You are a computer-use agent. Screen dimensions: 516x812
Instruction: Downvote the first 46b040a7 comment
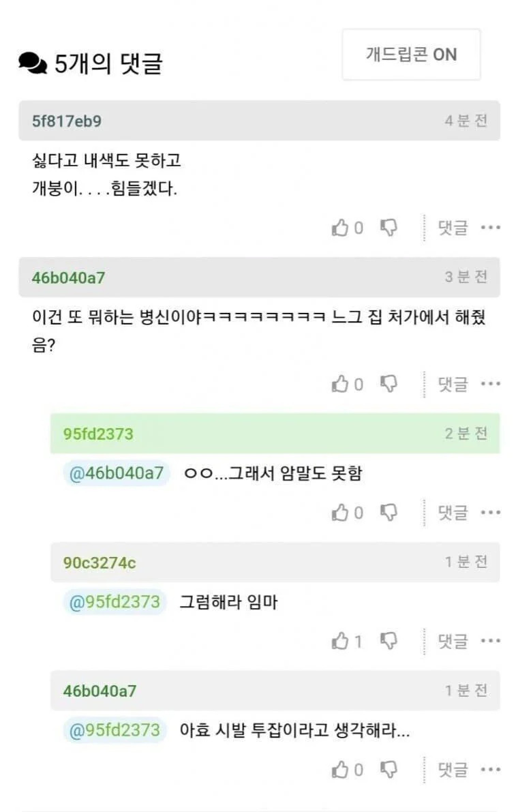pos(389,385)
